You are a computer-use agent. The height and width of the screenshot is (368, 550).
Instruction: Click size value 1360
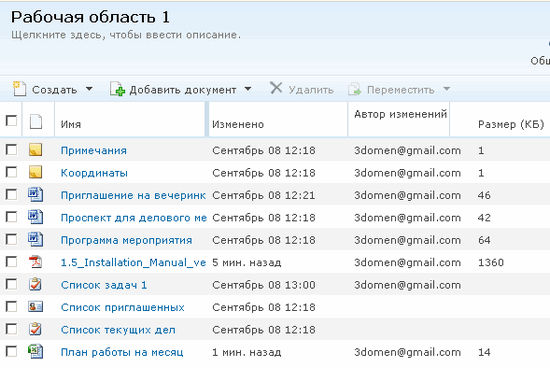(491, 262)
